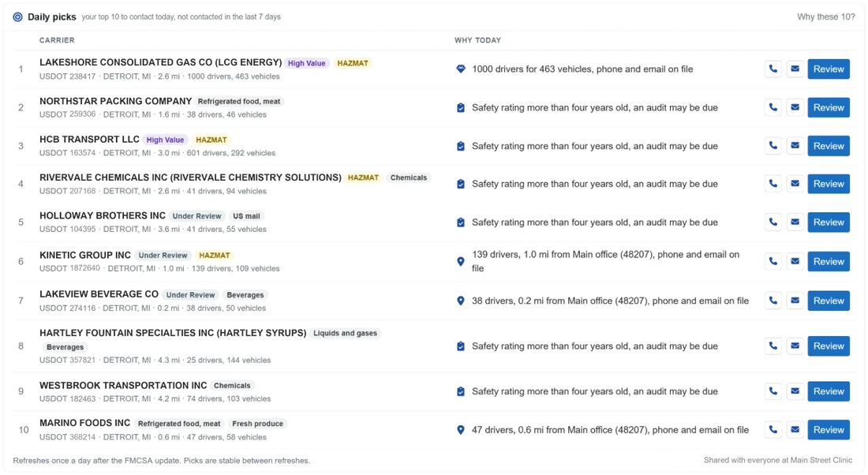Image resolution: width=868 pixels, height=475 pixels.
Task: Open Review for Marino Foods Inc
Action: tap(828, 429)
